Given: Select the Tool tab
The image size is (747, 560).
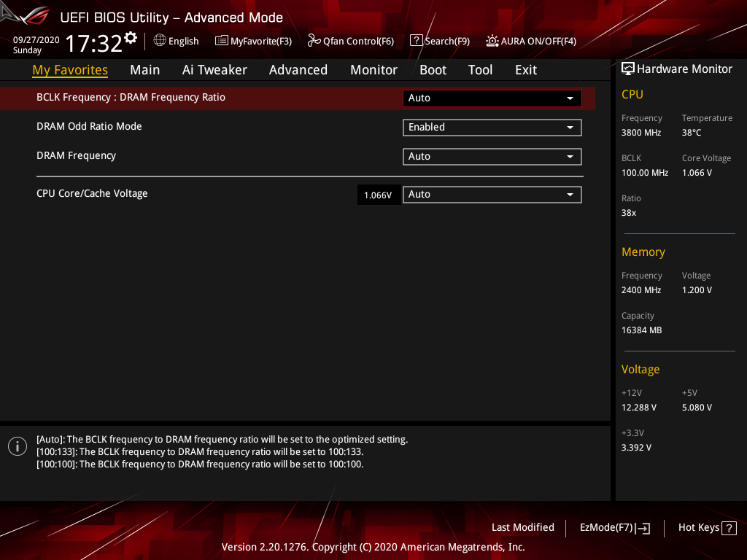Looking at the screenshot, I should (x=480, y=70).
